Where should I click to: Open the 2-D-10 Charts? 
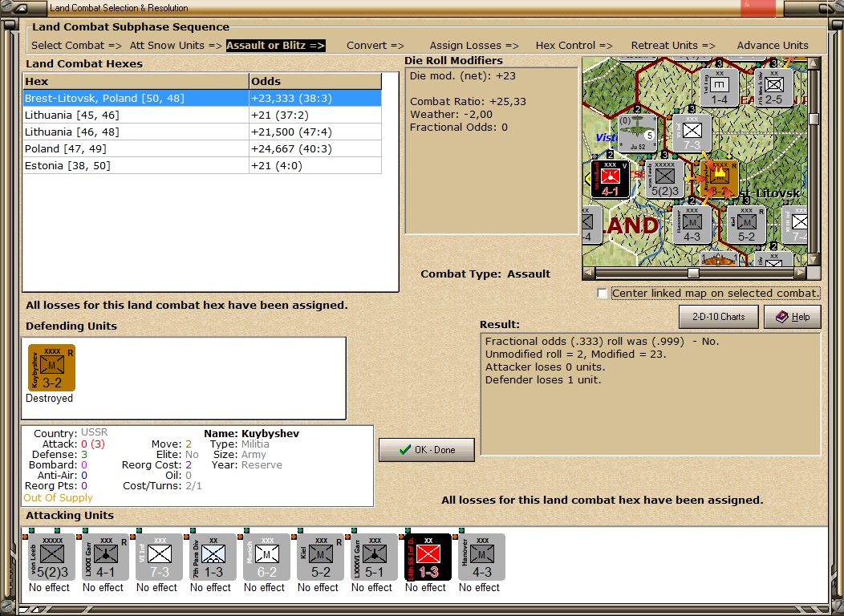click(719, 317)
